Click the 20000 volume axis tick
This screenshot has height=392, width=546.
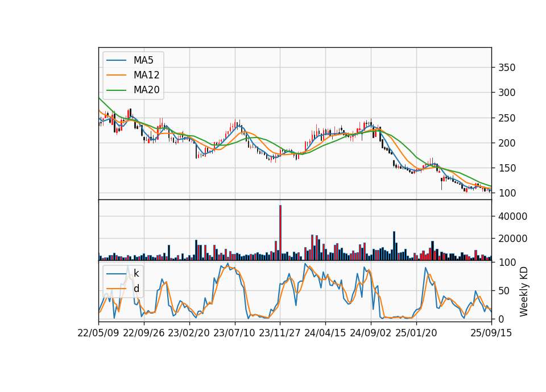click(512, 239)
